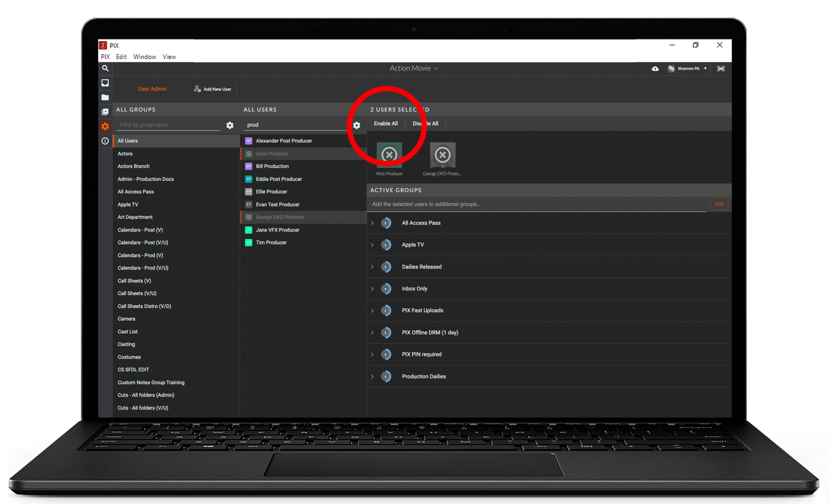Click the Add New User button
Screen dimensions: 830x504
(x=213, y=89)
